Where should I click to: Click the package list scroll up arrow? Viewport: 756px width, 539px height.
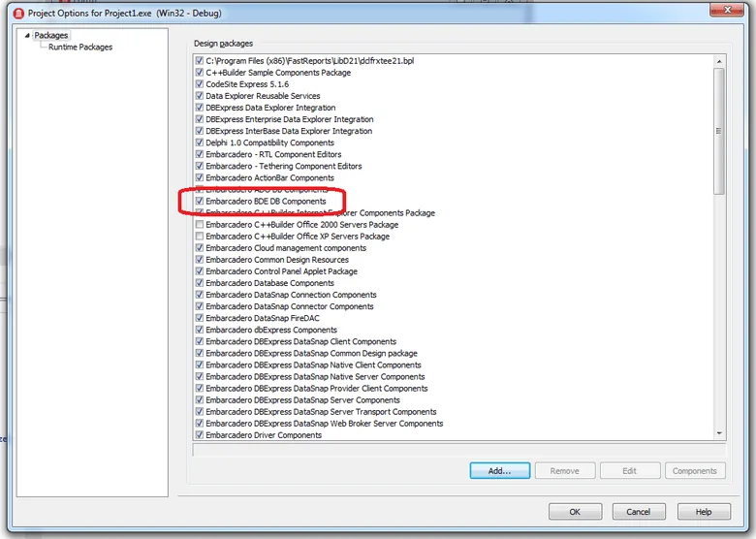(x=719, y=61)
